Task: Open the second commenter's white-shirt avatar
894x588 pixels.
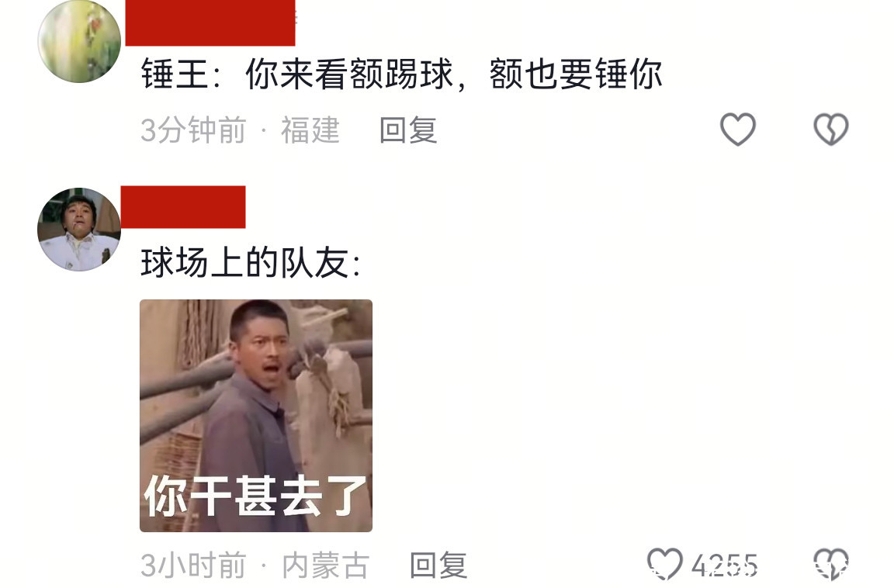Action: [79, 229]
